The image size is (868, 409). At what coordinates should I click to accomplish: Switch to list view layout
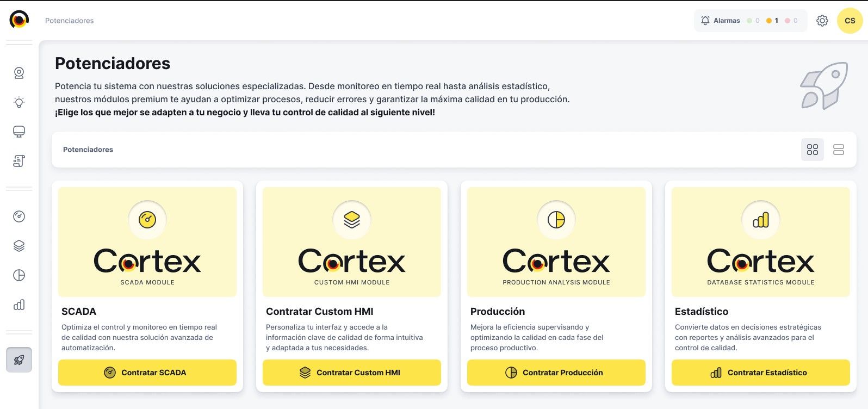pos(838,150)
